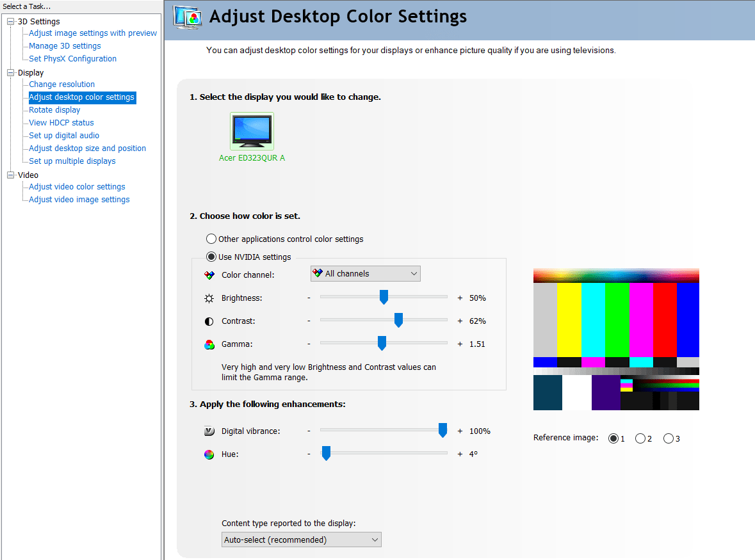
Task: Click the Digital vibrance slider thumb
Action: click(442, 430)
